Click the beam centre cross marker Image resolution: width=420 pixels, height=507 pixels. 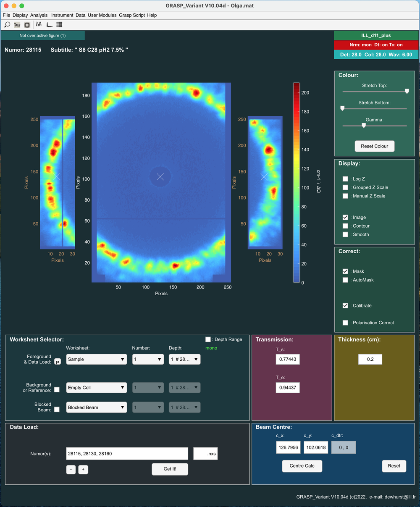(x=160, y=177)
